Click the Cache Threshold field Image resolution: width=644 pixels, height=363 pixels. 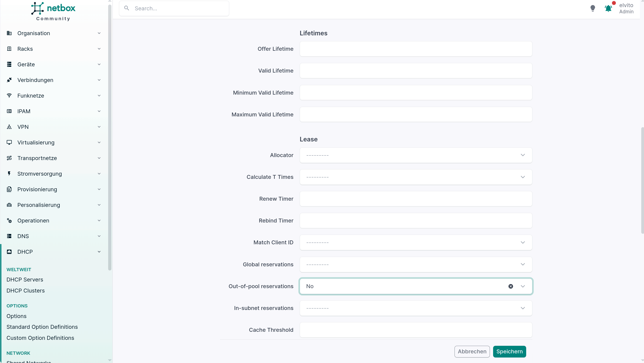(x=416, y=330)
